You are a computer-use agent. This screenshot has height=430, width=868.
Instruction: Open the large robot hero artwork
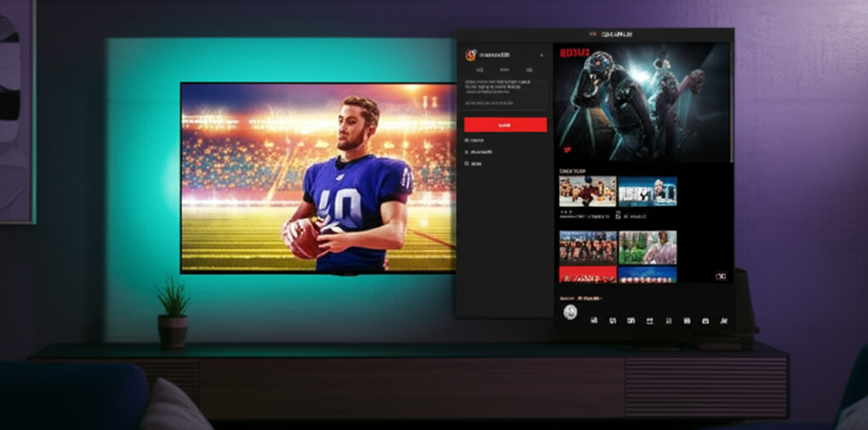(643, 102)
